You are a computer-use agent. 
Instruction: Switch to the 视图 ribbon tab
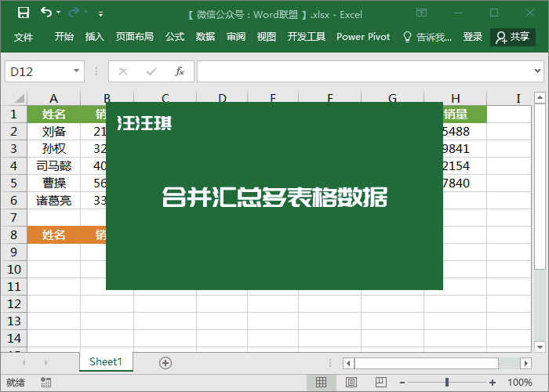(267, 37)
